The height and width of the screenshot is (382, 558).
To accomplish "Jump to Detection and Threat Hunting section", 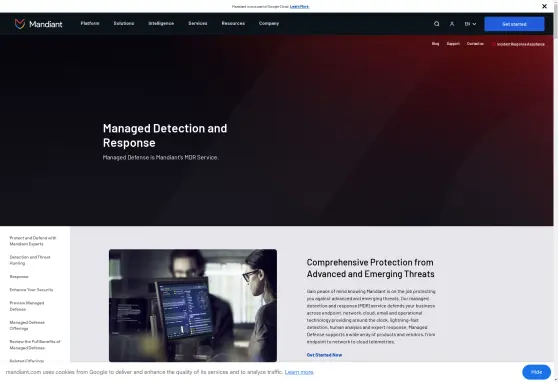I will click(x=30, y=260).
